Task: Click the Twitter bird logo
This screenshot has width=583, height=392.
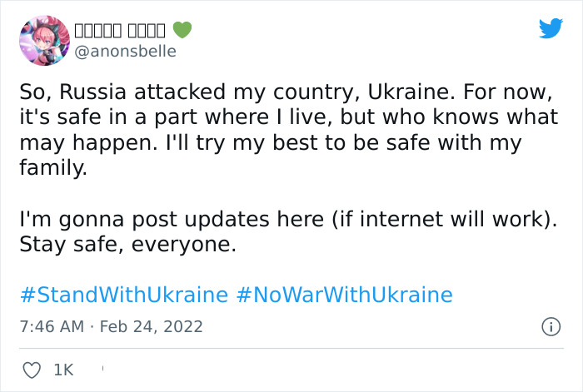Action: coord(551,29)
